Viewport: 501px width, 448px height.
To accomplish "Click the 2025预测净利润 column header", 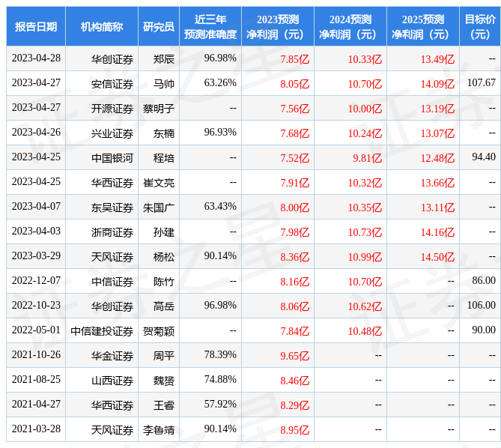I will point(422,27).
